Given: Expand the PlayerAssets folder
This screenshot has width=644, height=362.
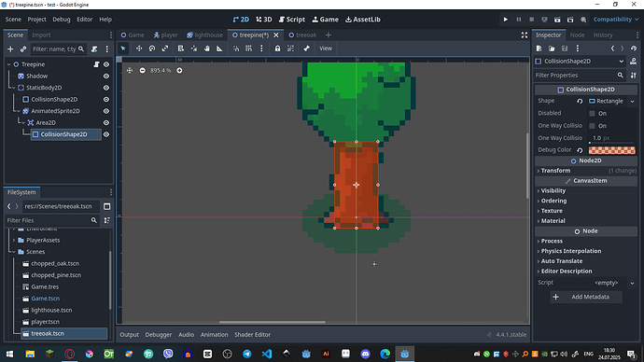Looking at the screenshot, I should [x=14, y=240].
